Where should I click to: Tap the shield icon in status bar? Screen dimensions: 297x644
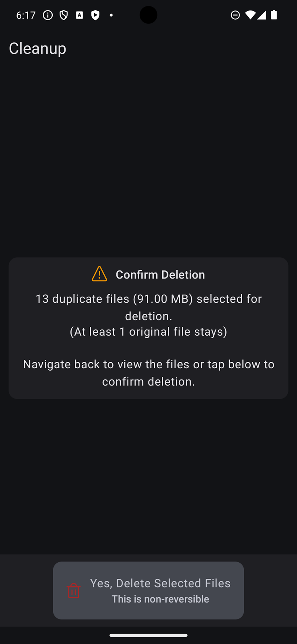click(64, 15)
